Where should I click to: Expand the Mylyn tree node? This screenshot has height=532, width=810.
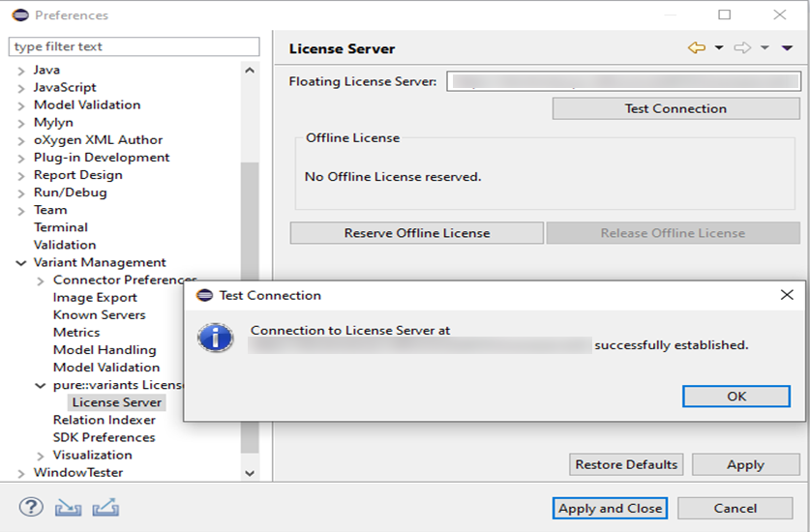21,123
